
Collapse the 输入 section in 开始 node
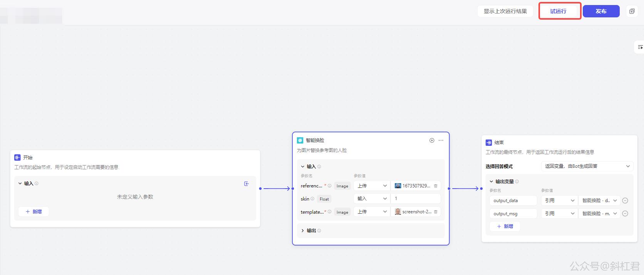(20, 184)
